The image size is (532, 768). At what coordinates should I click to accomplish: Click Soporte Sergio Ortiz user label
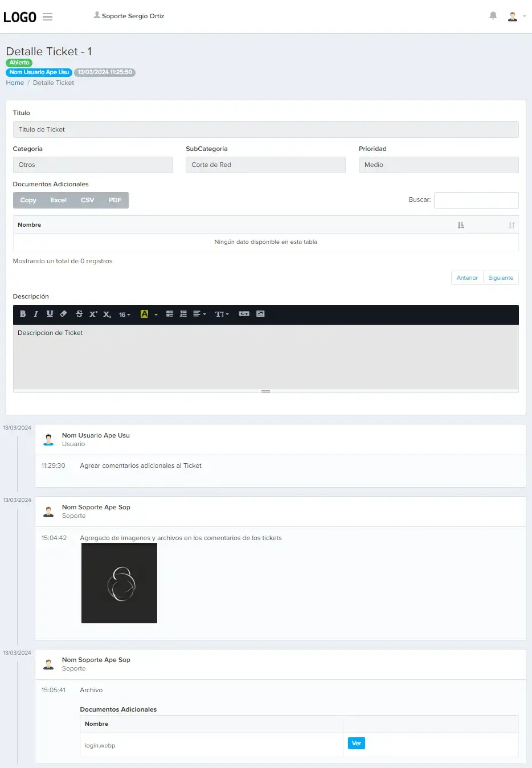point(129,16)
